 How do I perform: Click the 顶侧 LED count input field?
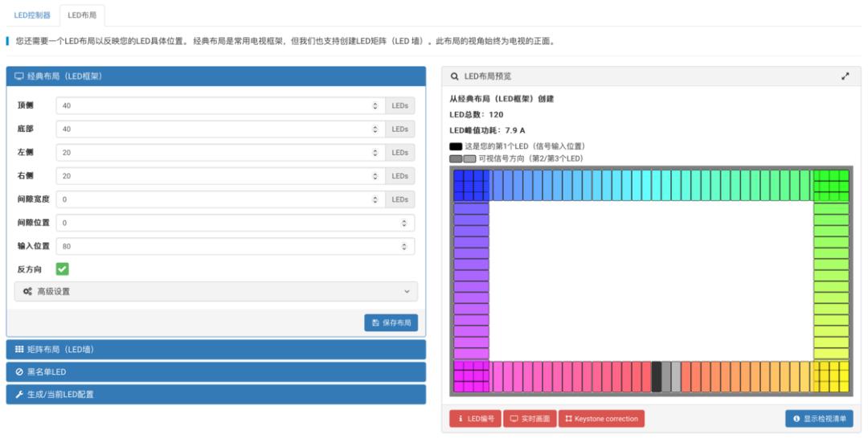213,106
